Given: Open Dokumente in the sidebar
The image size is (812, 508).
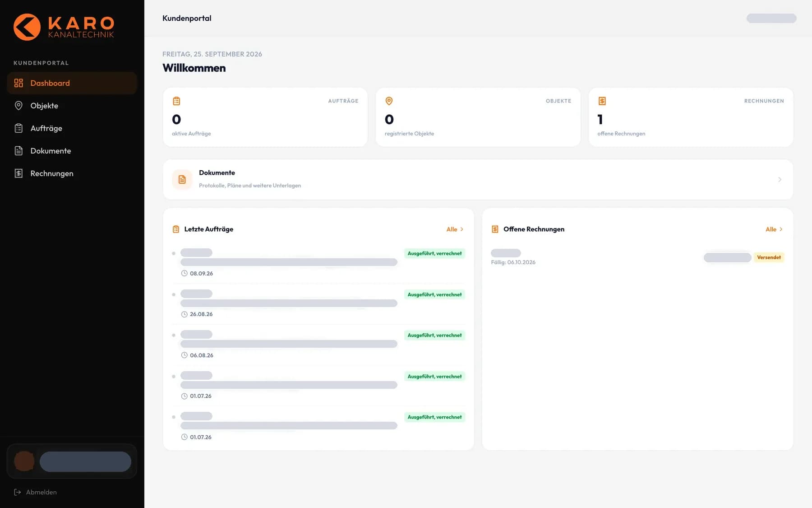Looking at the screenshot, I should click(x=72, y=151).
